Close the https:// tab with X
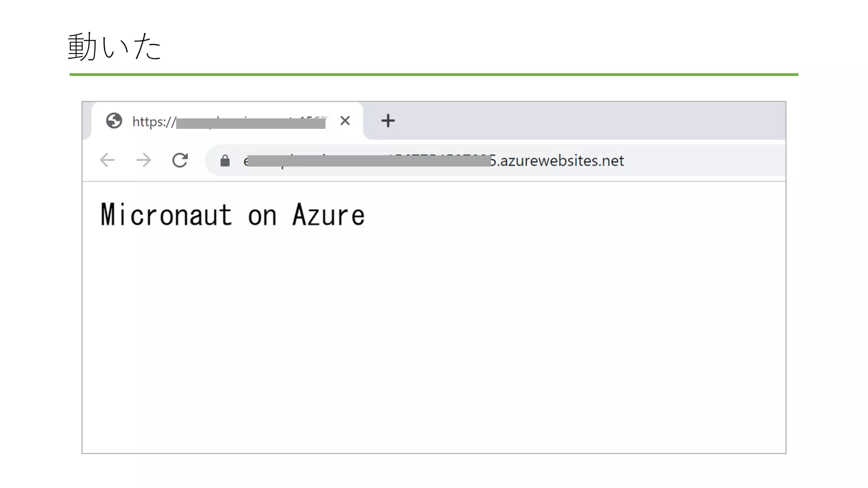The image size is (868, 488). 345,121
